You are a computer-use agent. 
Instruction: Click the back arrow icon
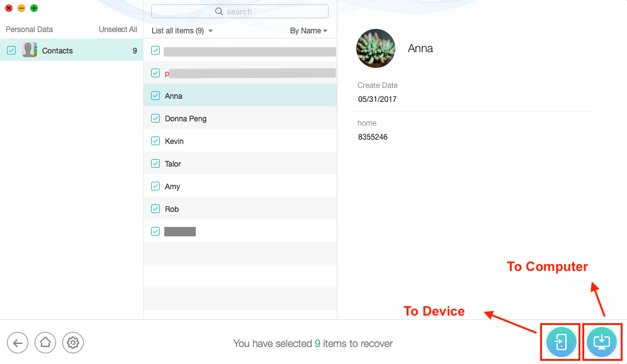coord(17,343)
